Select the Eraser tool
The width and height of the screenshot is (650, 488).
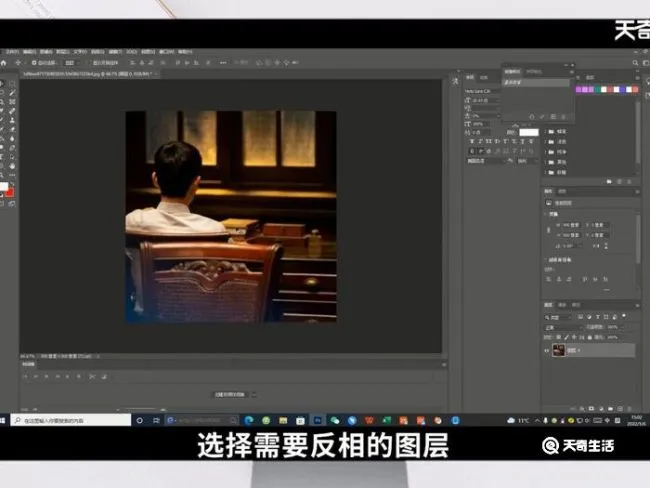click(12, 130)
